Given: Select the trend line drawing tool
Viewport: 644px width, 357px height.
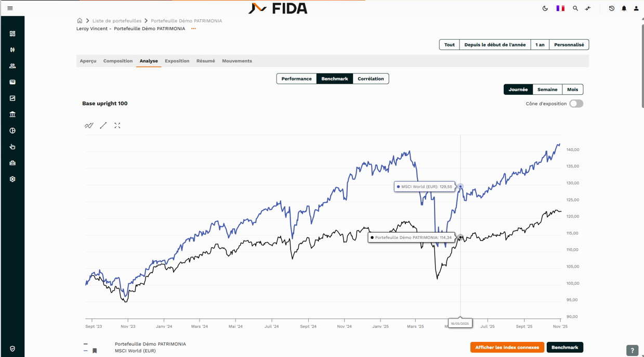Looking at the screenshot, I should [x=103, y=125].
